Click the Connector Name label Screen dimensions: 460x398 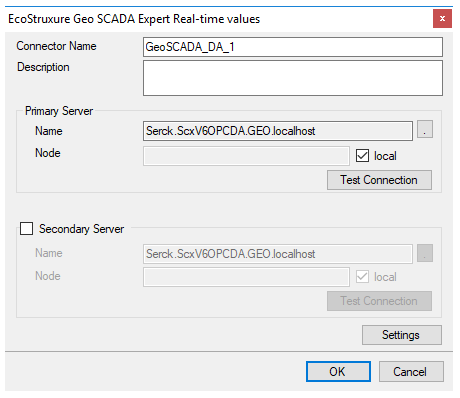[x=56, y=46]
